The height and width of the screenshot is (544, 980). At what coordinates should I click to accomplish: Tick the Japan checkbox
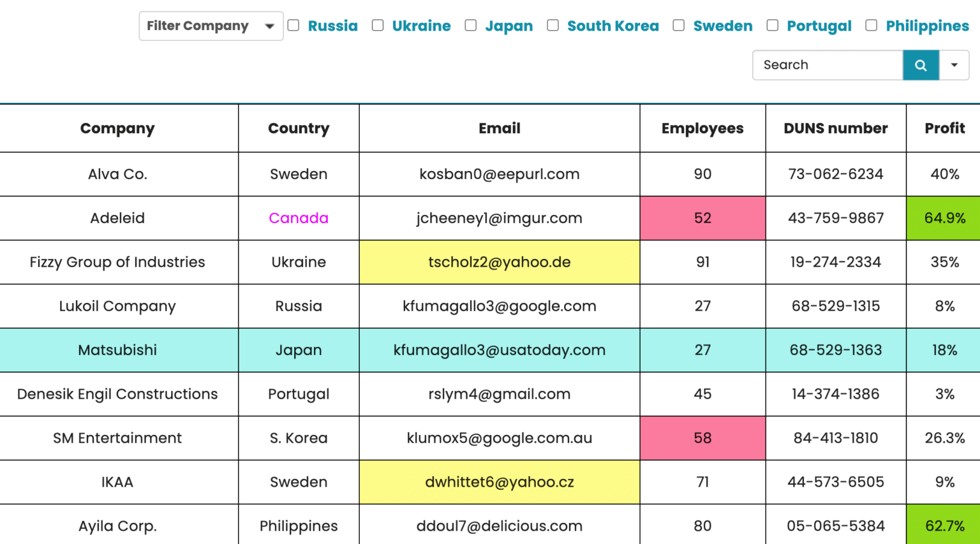click(x=471, y=26)
